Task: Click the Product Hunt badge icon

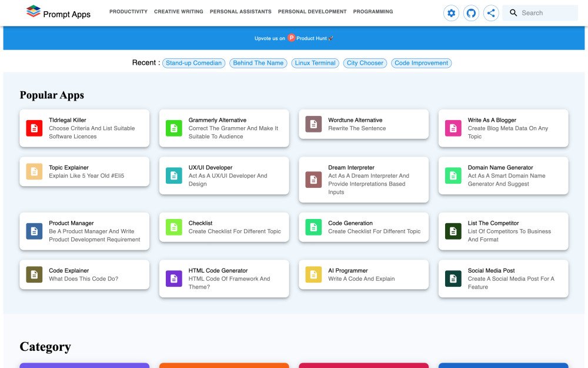Action: pyautogui.click(x=291, y=38)
